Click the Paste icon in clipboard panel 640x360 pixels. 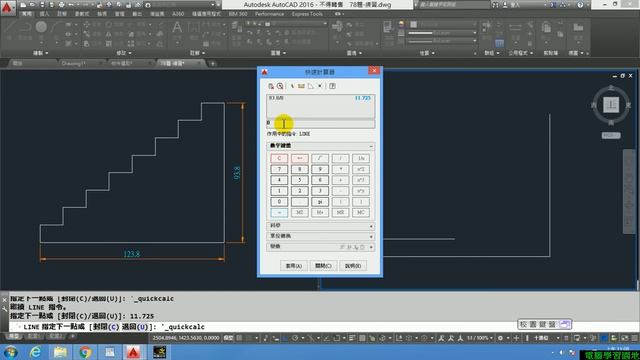tap(546, 28)
